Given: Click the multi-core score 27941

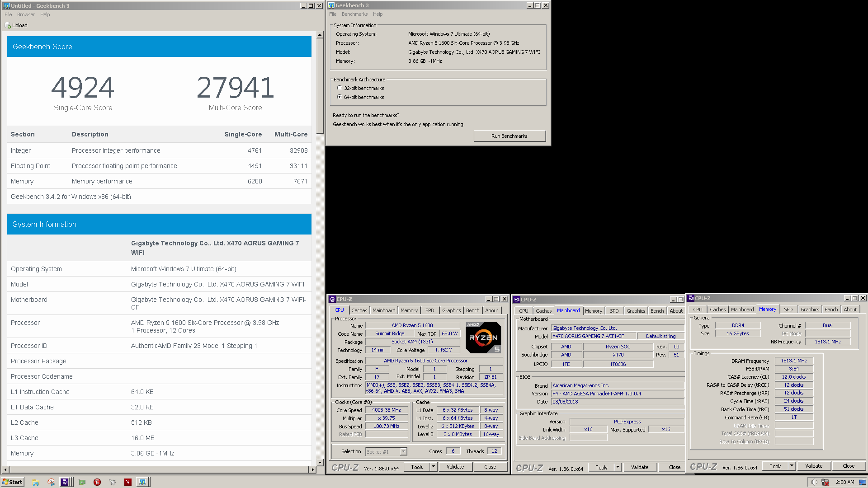Looking at the screenshot, I should (236, 87).
